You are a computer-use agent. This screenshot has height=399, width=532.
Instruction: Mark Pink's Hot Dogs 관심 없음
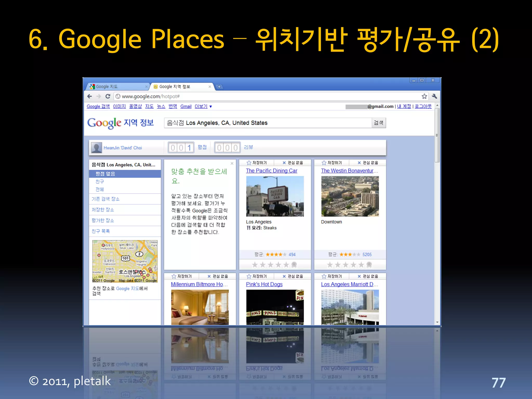pyautogui.click(x=293, y=276)
